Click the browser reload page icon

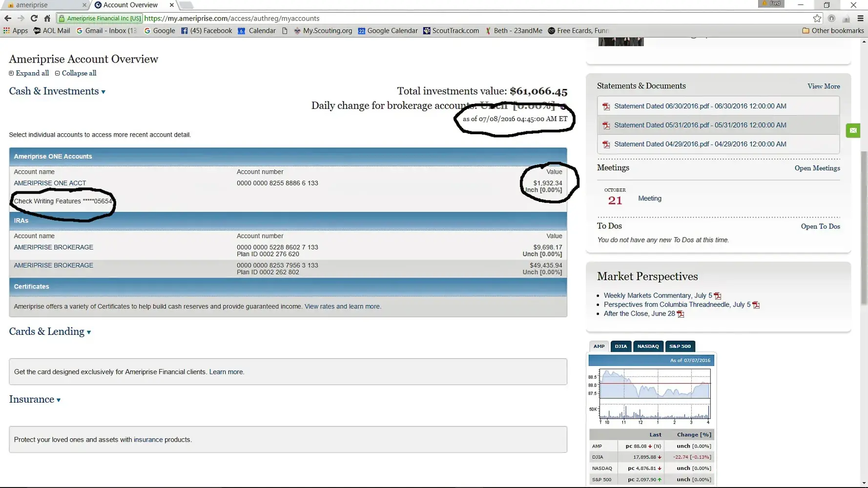[x=34, y=19]
